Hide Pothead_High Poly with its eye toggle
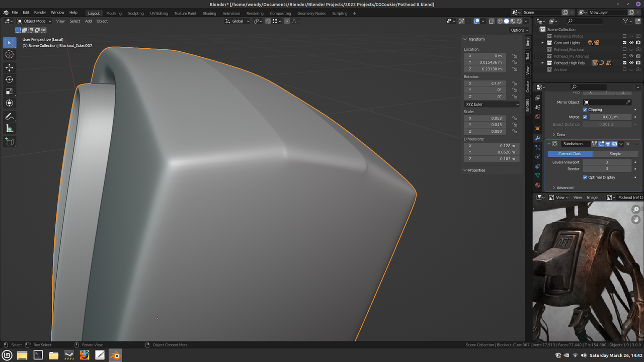This screenshot has width=644, height=362. click(631, 62)
